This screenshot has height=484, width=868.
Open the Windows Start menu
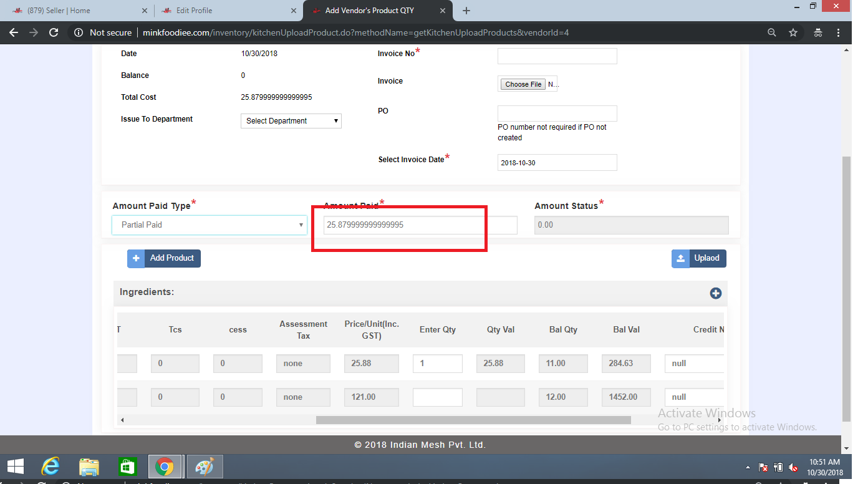tap(15, 467)
